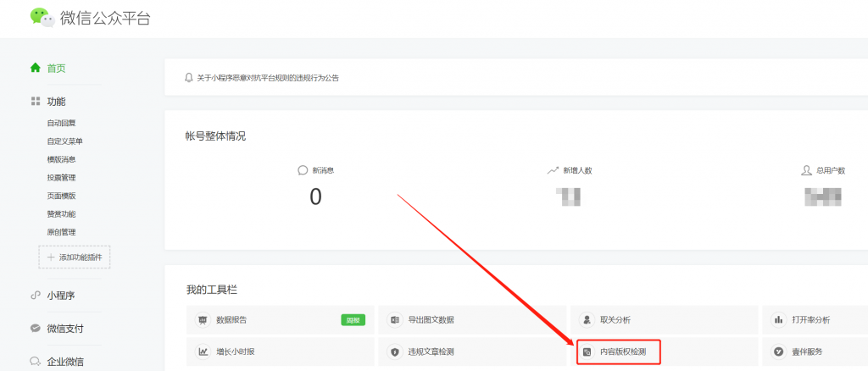Click the 总用户数 label text

(831, 170)
